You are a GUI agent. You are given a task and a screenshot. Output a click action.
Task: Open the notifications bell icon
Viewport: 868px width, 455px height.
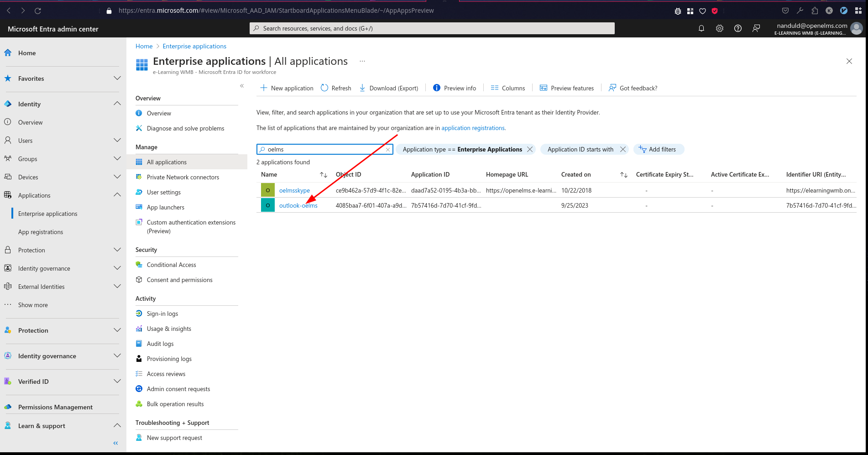[701, 28]
